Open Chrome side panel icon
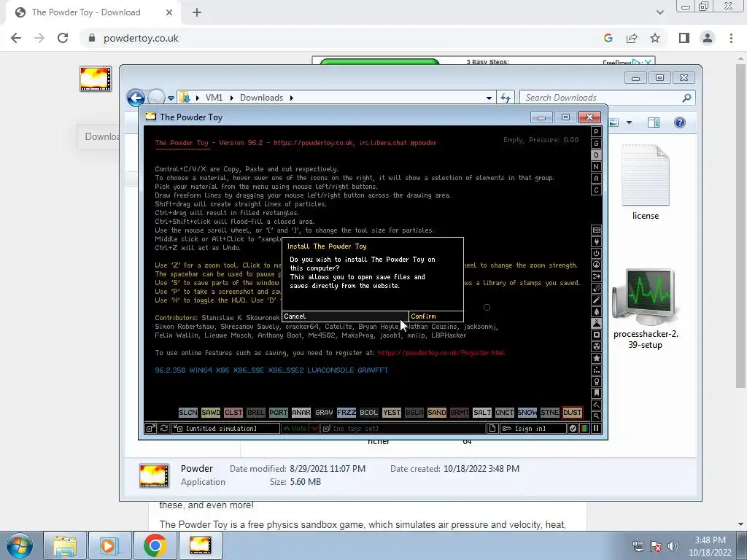This screenshot has width=747, height=560. (684, 38)
